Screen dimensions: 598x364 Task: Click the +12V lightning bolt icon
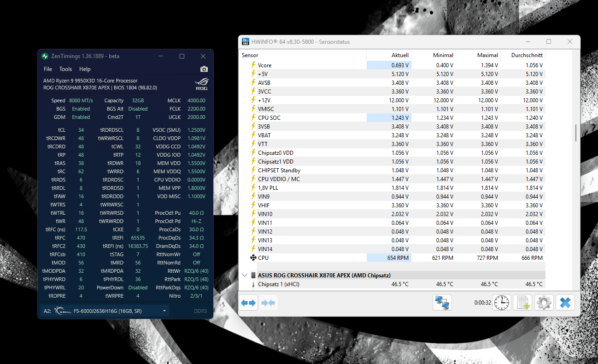tap(253, 100)
